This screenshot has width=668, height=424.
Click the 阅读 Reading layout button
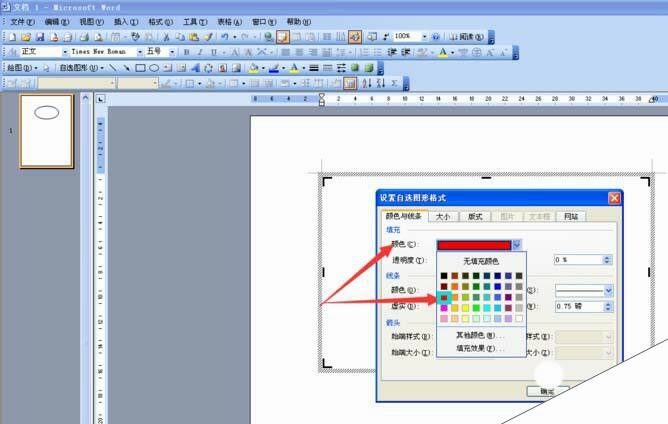(466, 37)
